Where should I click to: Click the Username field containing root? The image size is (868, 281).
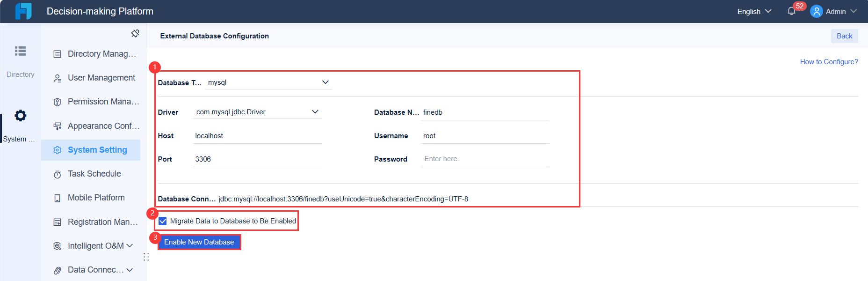(485, 136)
